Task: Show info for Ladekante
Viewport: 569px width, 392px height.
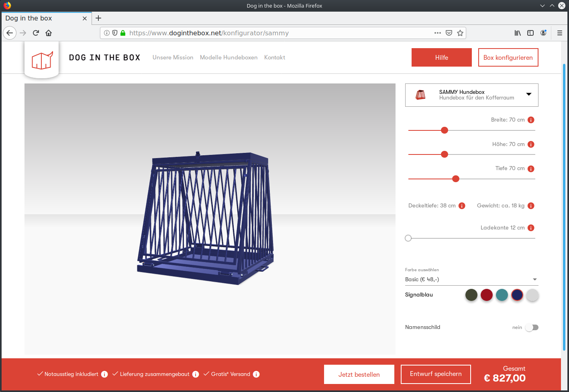Action: (531, 228)
